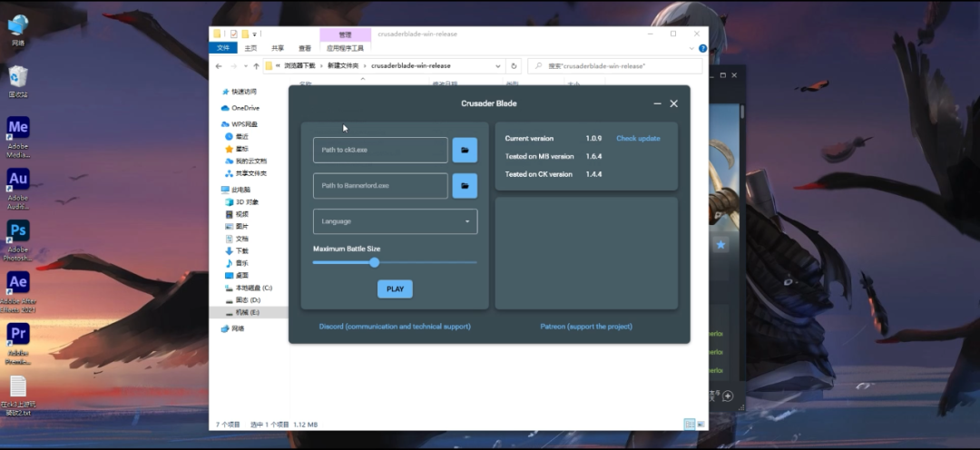Go back in File Explorer
The height and width of the screenshot is (450, 980).
(x=219, y=65)
